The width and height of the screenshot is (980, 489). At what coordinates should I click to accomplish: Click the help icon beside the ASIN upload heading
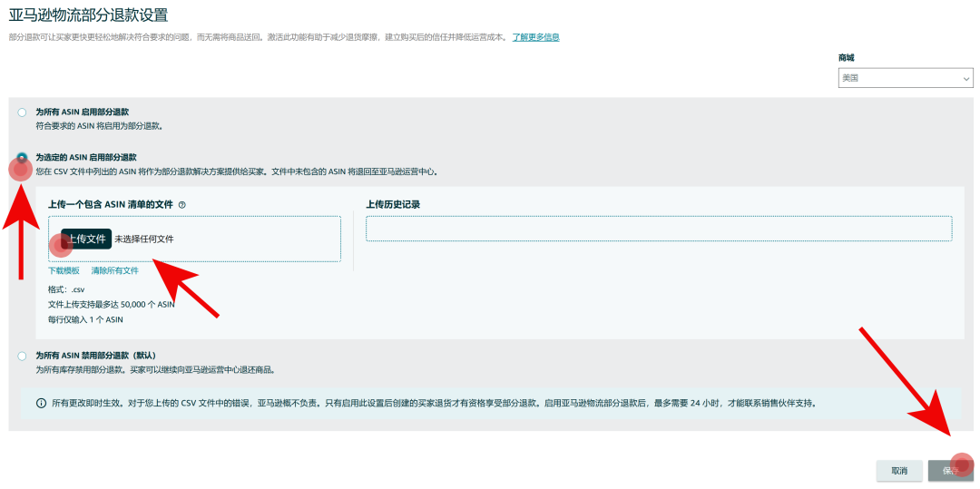coord(182,205)
